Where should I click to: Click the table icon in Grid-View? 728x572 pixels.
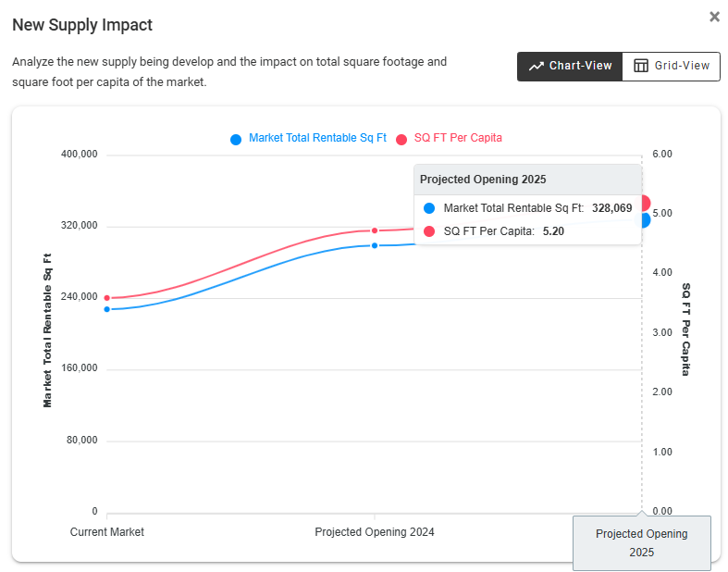point(640,66)
